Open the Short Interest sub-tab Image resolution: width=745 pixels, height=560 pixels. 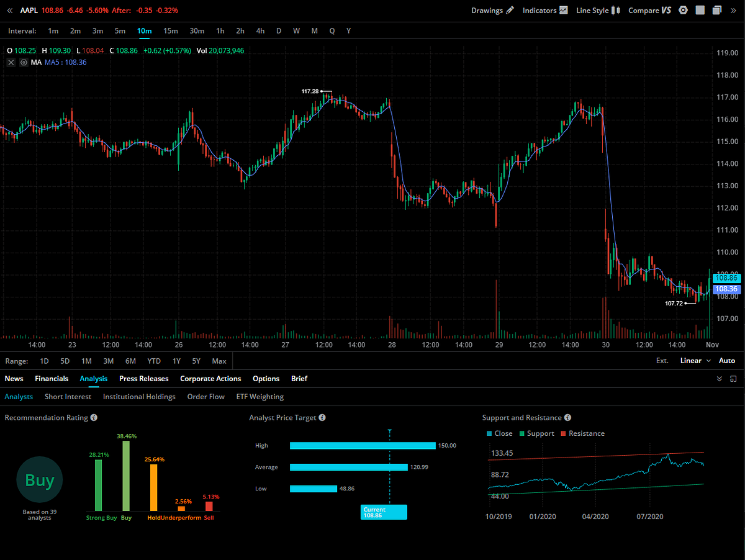pos(68,397)
